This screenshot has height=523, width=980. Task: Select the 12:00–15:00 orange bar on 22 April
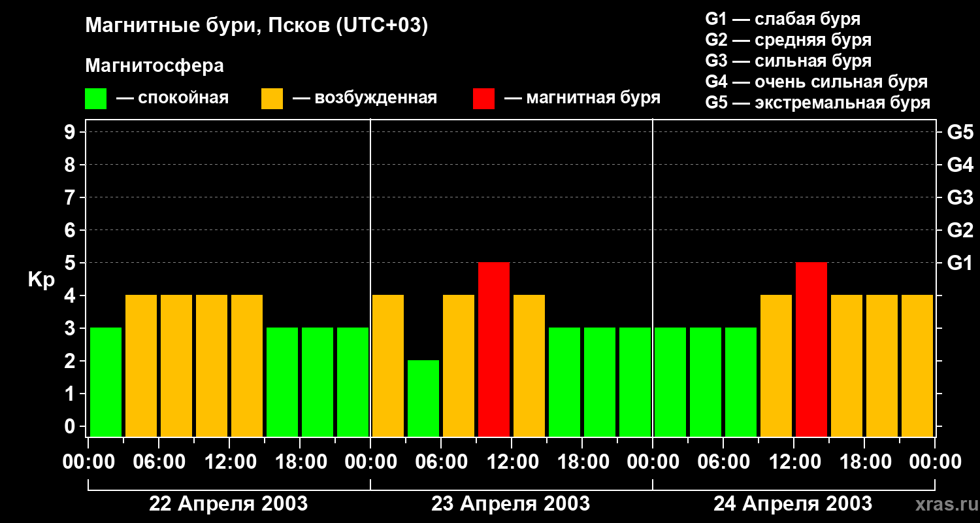pyautogui.click(x=247, y=365)
